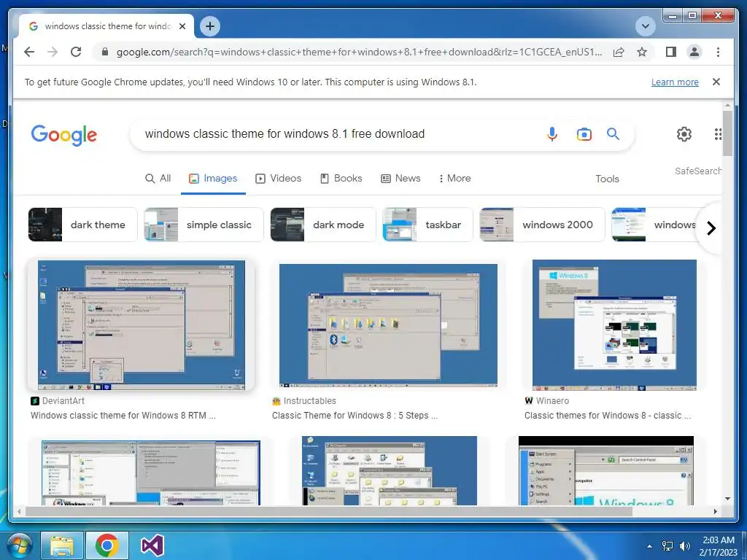Filter images by taskbar chip
Screen dimensions: 747x560
427,225
